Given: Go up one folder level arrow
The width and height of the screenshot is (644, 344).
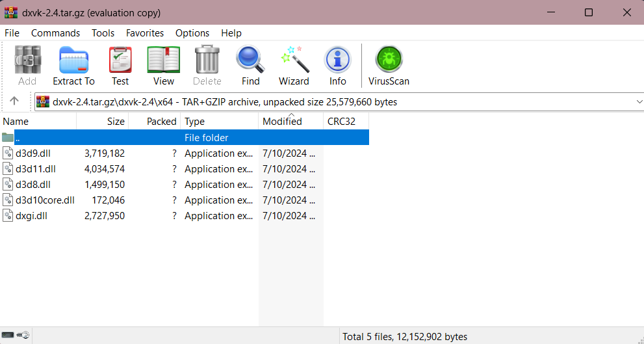Looking at the screenshot, I should [x=14, y=101].
